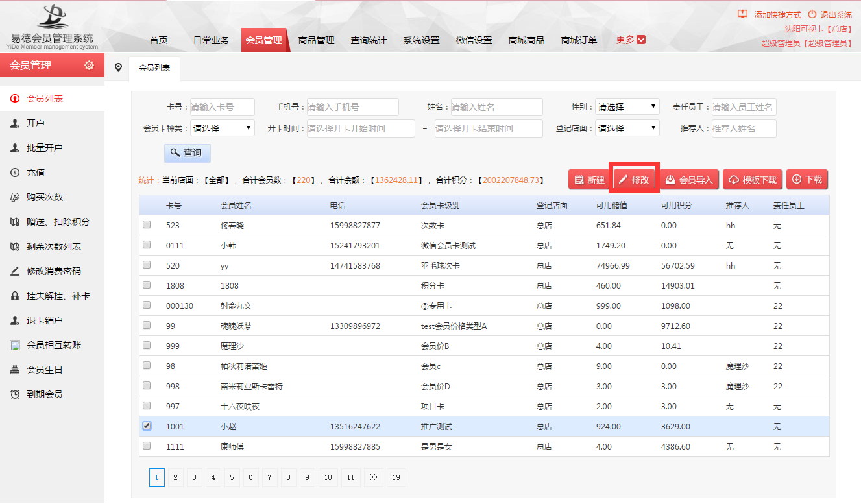Click the location pin icon by the tab
This screenshot has height=504, width=861.
pyautogui.click(x=117, y=67)
